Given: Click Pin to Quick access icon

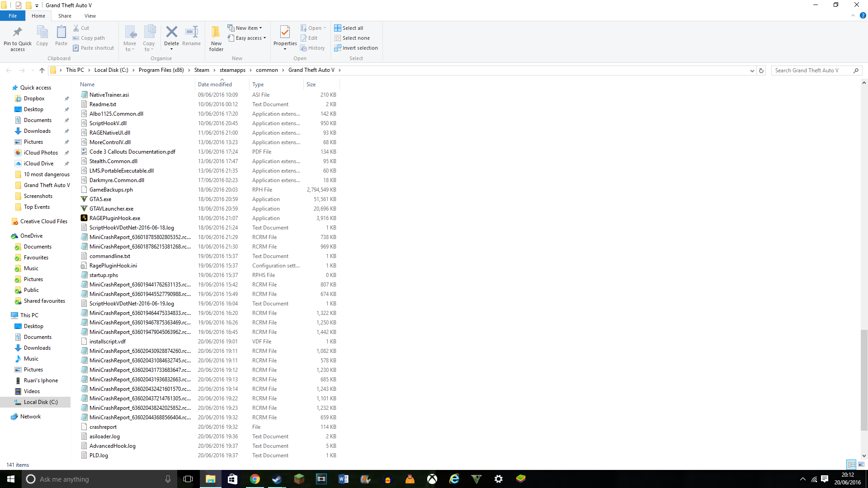Looking at the screenshot, I should coord(18,33).
